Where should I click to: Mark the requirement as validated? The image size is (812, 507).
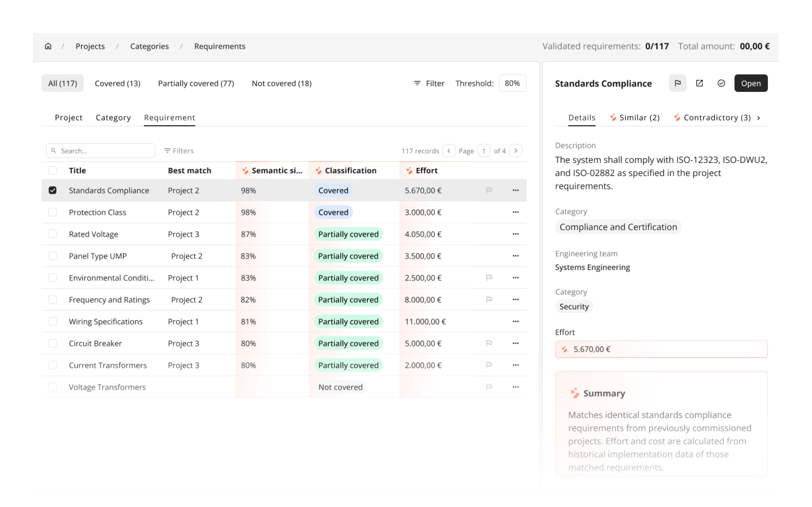coord(721,83)
